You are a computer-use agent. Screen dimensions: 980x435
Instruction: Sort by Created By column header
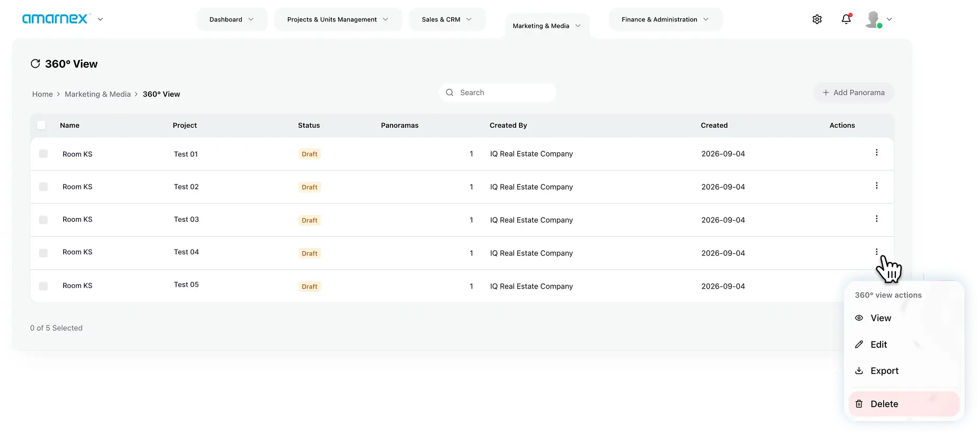pyautogui.click(x=508, y=125)
